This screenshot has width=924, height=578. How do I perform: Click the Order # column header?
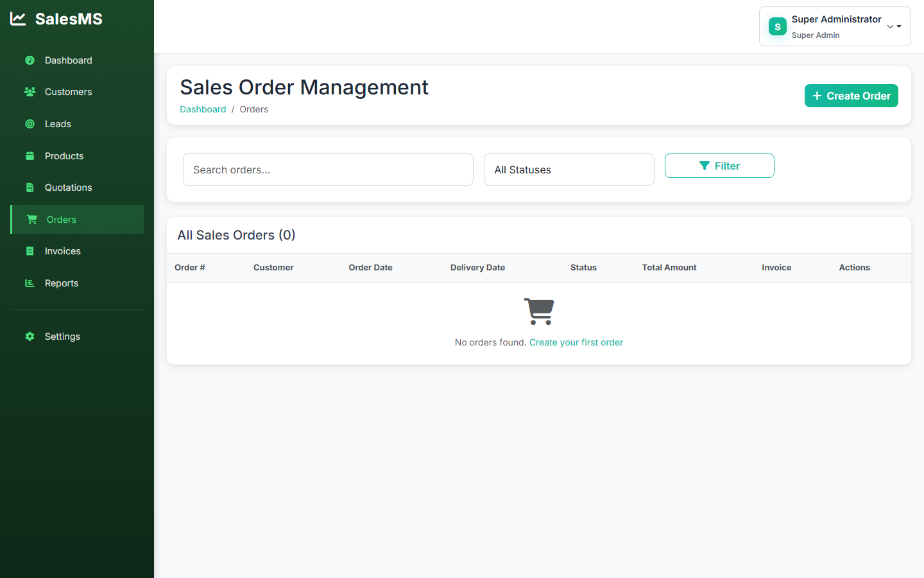tap(190, 268)
